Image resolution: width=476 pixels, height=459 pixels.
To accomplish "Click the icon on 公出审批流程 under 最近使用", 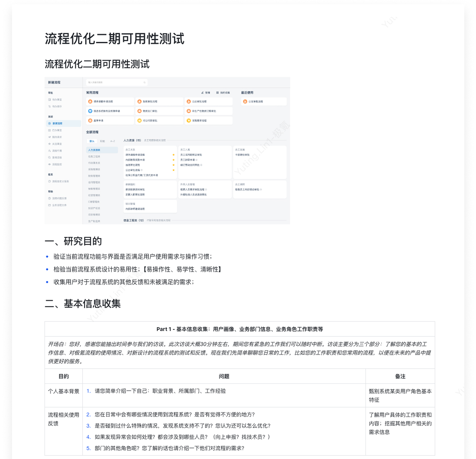I will coord(245,101).
